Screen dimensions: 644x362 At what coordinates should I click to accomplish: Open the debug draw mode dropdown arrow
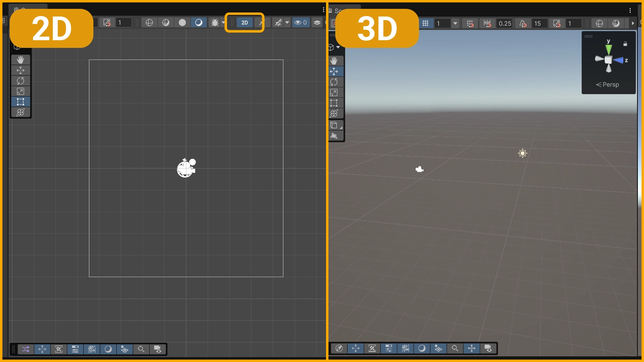coord(223,23)
